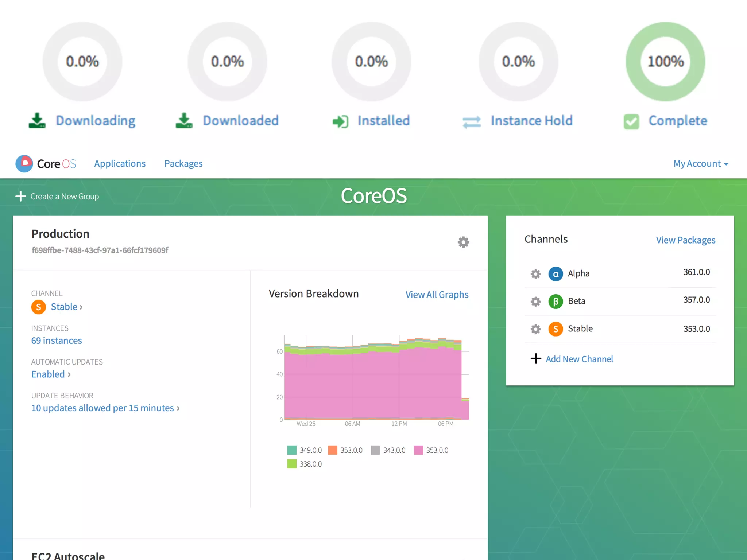The image size is (747, 560).
Task: Click the CoreOS logo icon
Action: tap(24, 164)
